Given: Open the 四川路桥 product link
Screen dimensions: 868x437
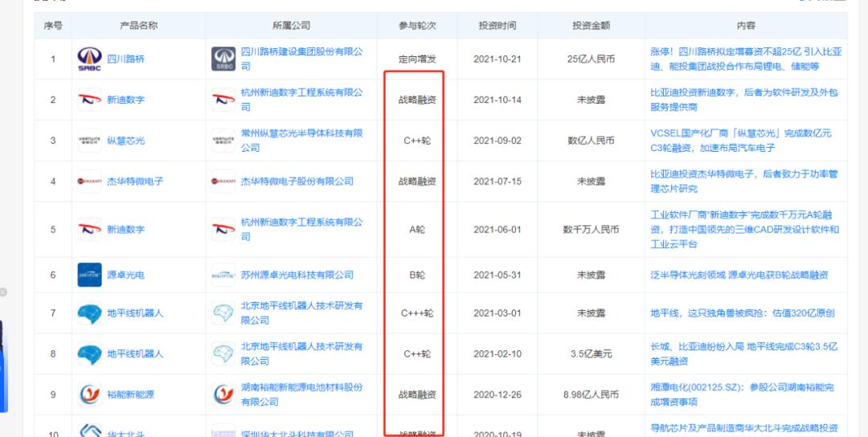Looking at the screenshot, I should 125,59.
